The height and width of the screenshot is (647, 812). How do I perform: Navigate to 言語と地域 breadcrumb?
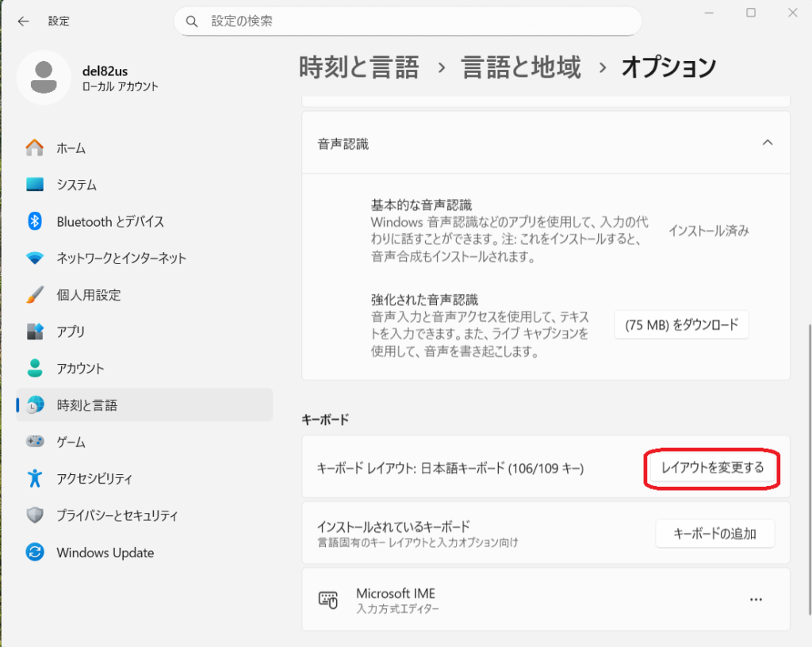click(521, 67)
